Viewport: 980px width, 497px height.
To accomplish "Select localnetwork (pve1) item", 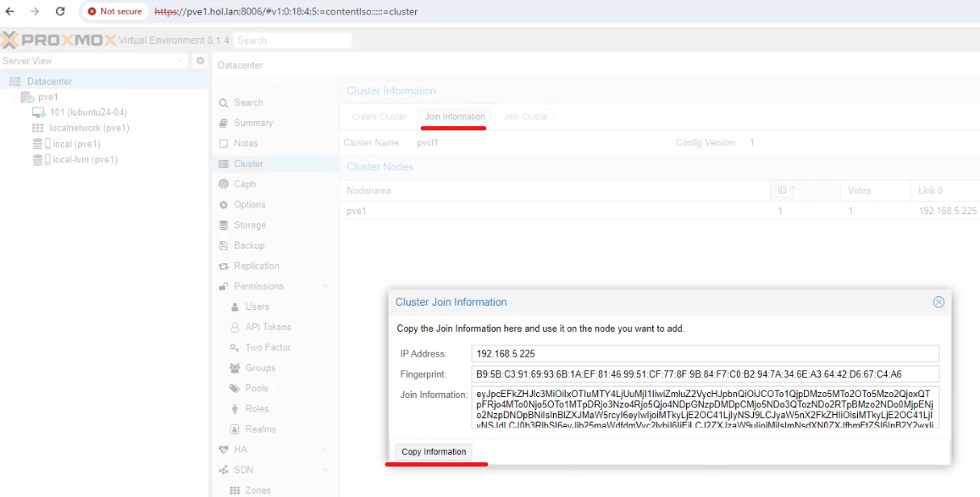I will tap(90, 128).
